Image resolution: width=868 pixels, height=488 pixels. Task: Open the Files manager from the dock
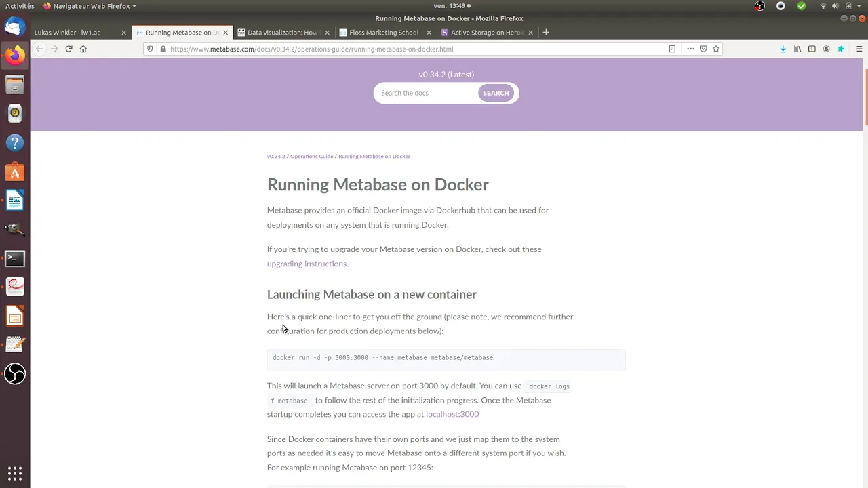15,85
